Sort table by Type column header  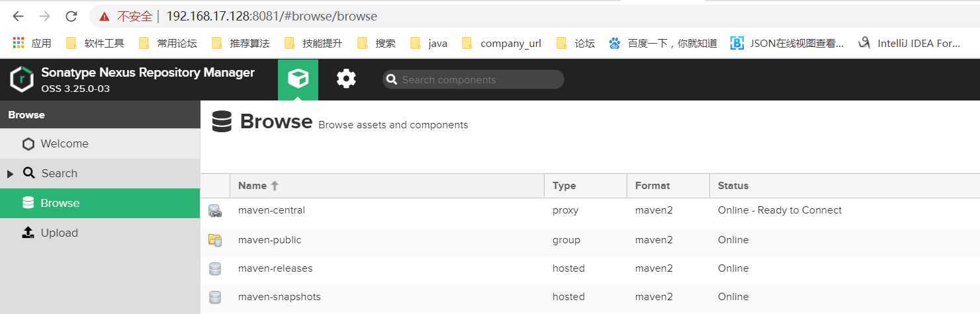586,186
